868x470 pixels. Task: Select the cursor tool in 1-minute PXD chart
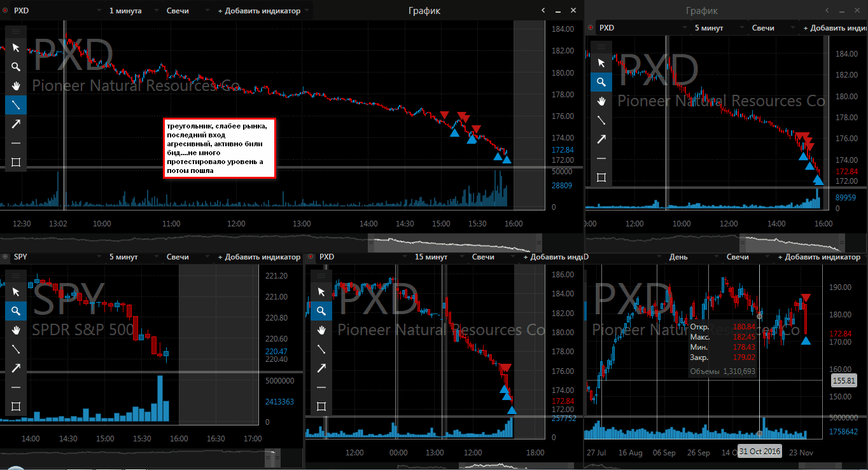[x=16, y=48]
